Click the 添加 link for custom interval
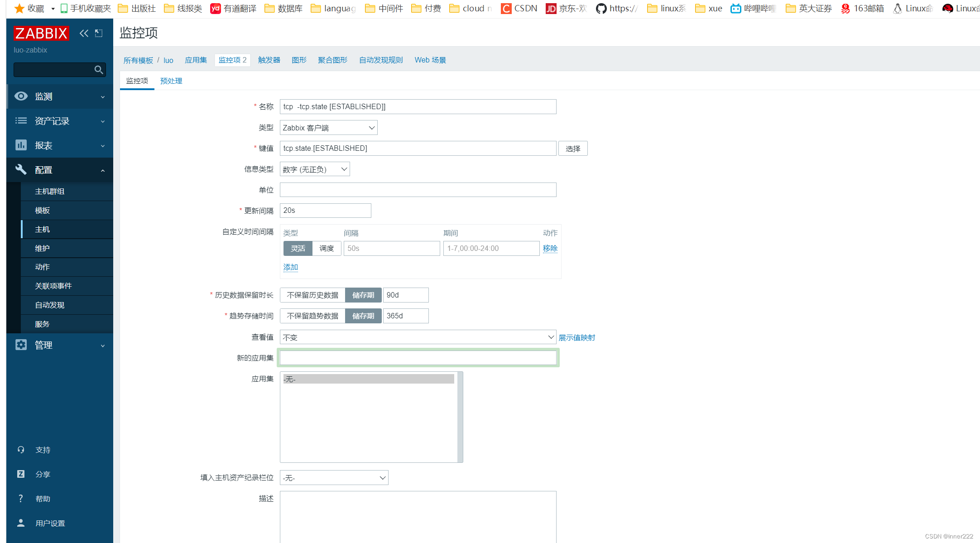The image size is (980, 543). [291, 267]
